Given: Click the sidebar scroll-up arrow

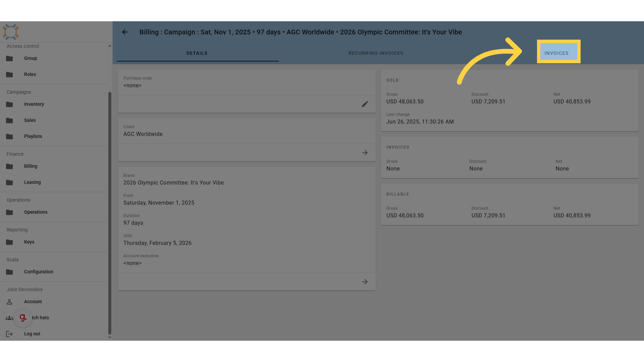Looking at the screenshot, I should [110, 46].
